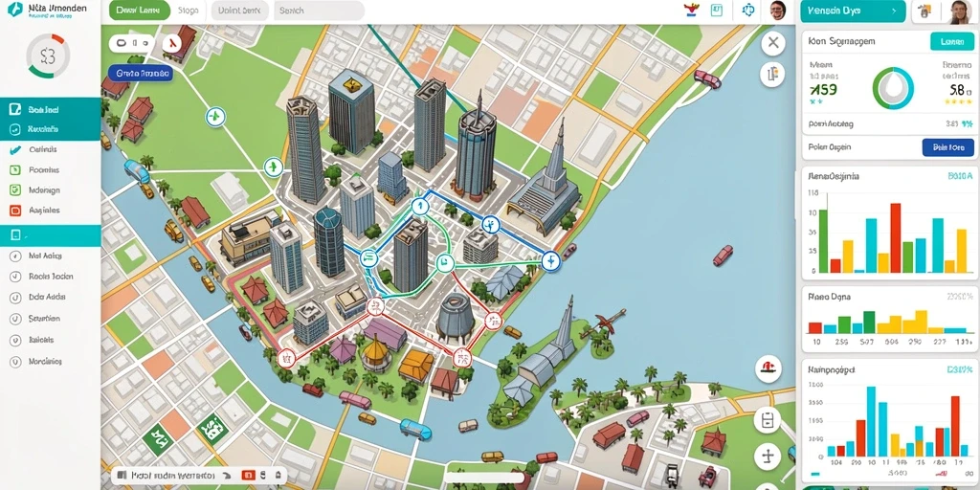Click the left green parking zone tile
The image size is (980, 490).
(158, 438)
